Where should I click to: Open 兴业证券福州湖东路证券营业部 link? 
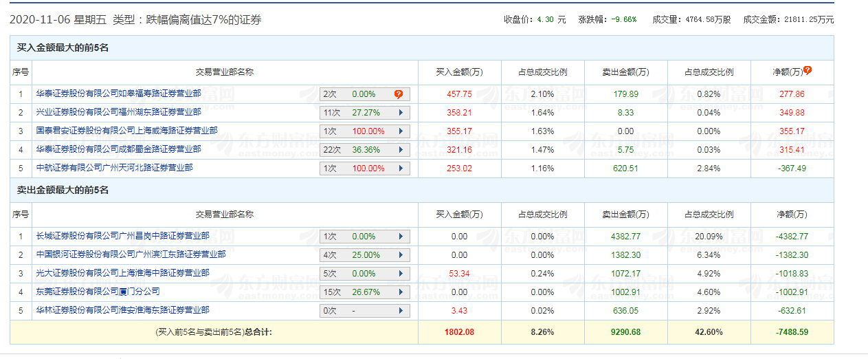click(x=119, y=112)
